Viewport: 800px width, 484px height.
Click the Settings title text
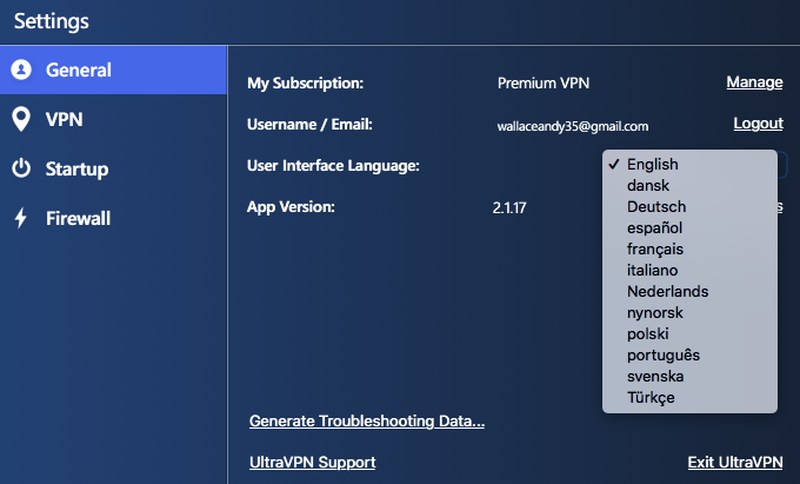point(52,21)
